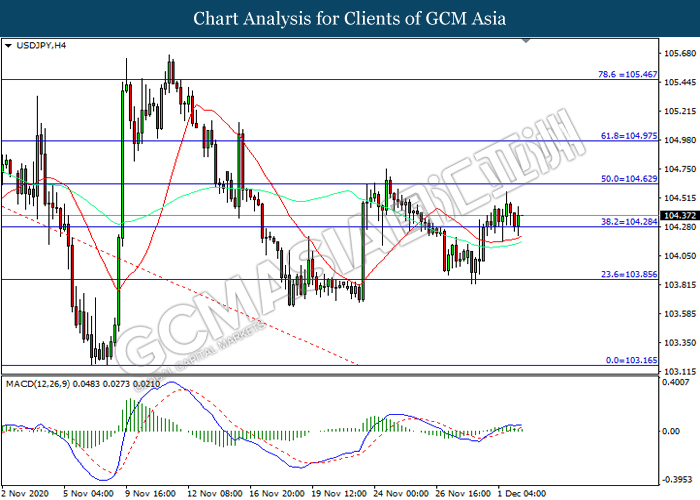Click the MACD scale value 0.00
700x500 pixels.
point(671,431)
